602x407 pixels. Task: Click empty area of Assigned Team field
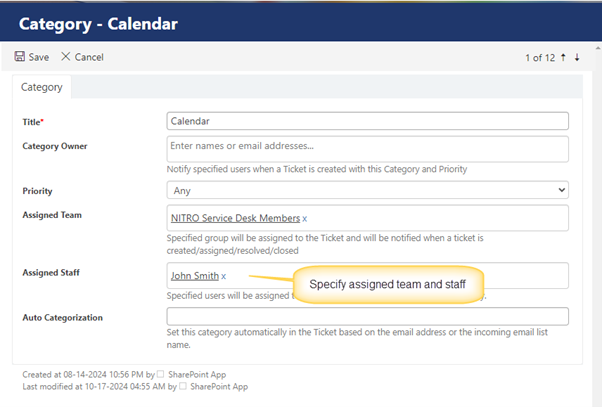click(x=438, y=218)
